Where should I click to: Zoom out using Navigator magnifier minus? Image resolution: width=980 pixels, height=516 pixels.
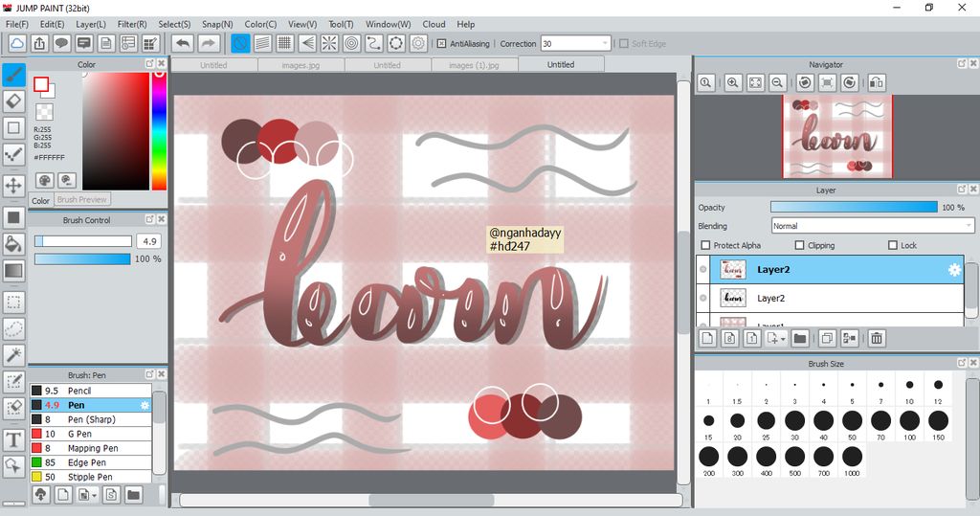point(777,82)
